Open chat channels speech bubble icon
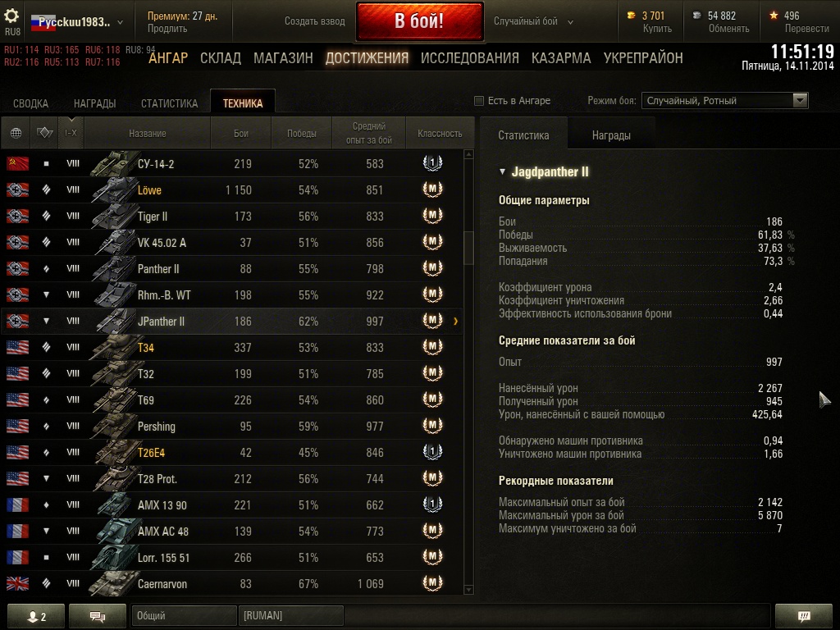 point(98,617)
